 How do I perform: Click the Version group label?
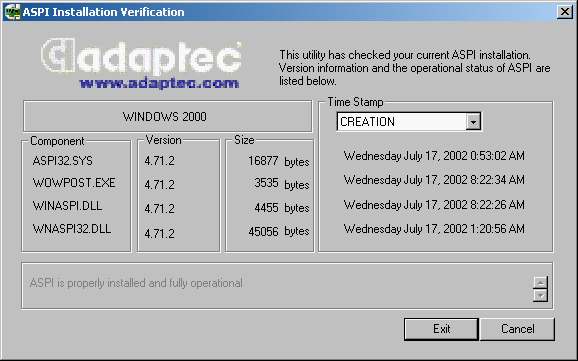pos(163,140)
